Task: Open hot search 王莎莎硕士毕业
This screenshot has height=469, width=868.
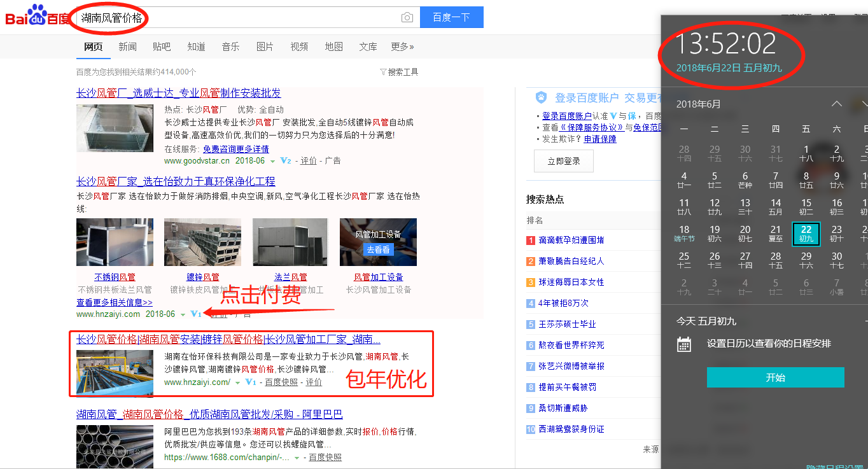Action: pyautogui.click(x=567, y=325)
